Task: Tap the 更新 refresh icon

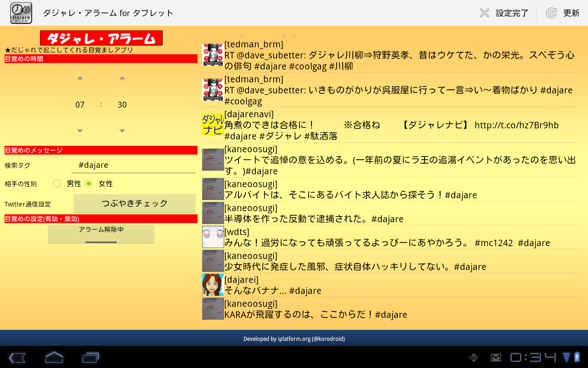Action: tap(551, 13)
